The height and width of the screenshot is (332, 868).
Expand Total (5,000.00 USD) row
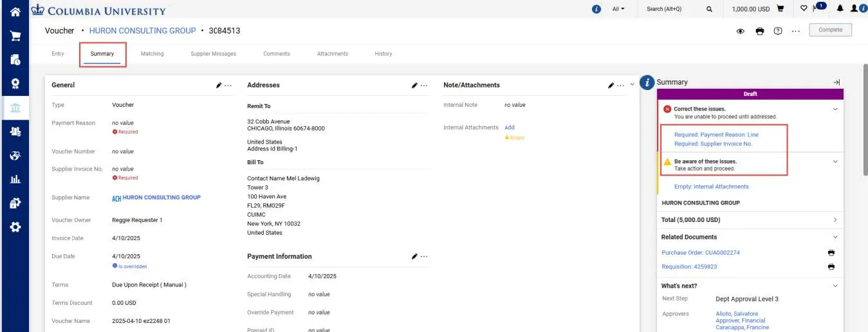[x=750, y=219]
